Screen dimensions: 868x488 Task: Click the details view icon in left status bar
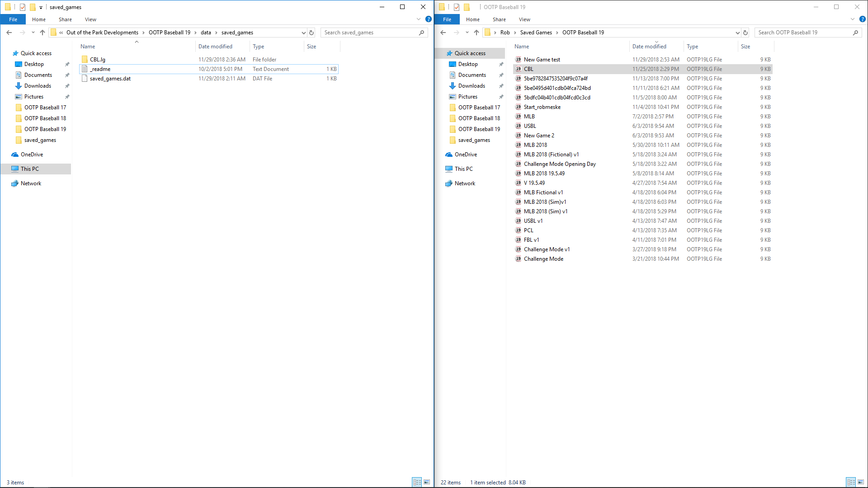417,482
